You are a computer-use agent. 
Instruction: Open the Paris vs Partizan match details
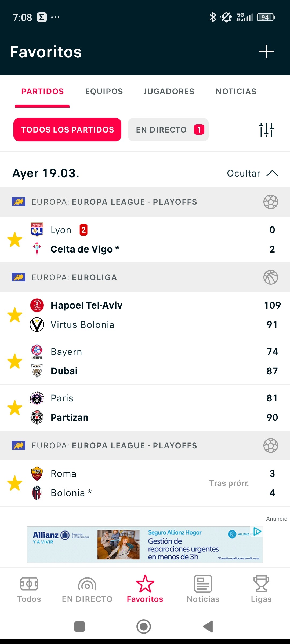coord(145,408)
